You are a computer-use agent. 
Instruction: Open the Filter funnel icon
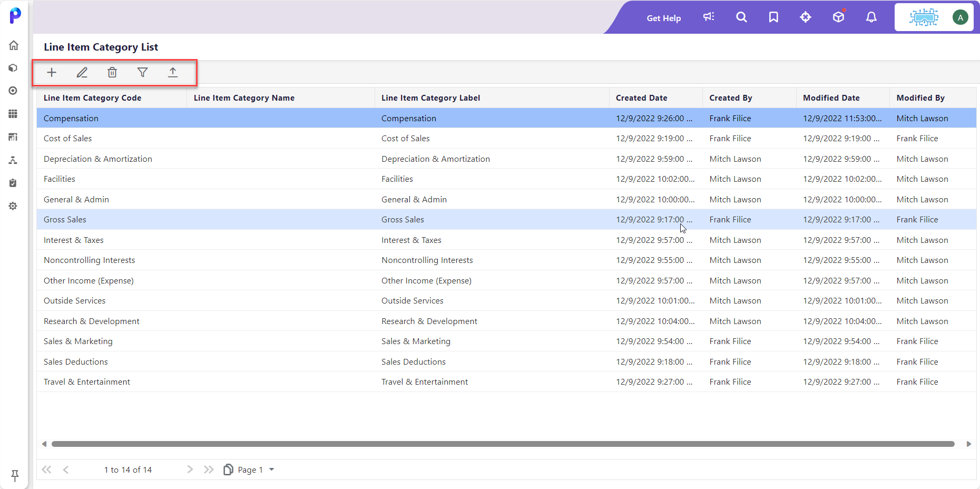[142, 73]
